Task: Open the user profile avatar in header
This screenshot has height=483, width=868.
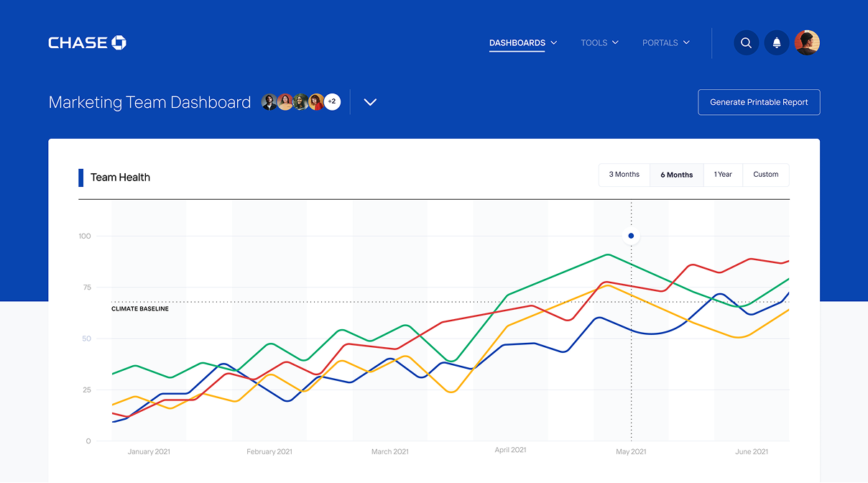Action: pos(807,43)
